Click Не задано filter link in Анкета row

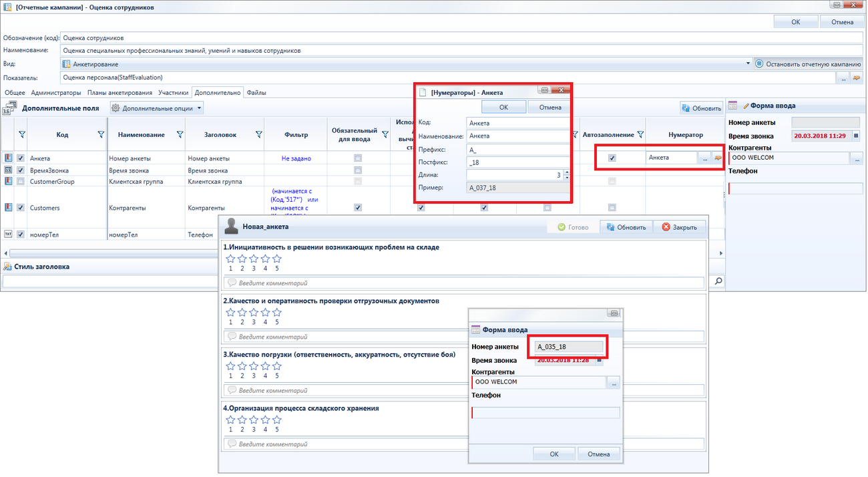click(x=296, y=158)
